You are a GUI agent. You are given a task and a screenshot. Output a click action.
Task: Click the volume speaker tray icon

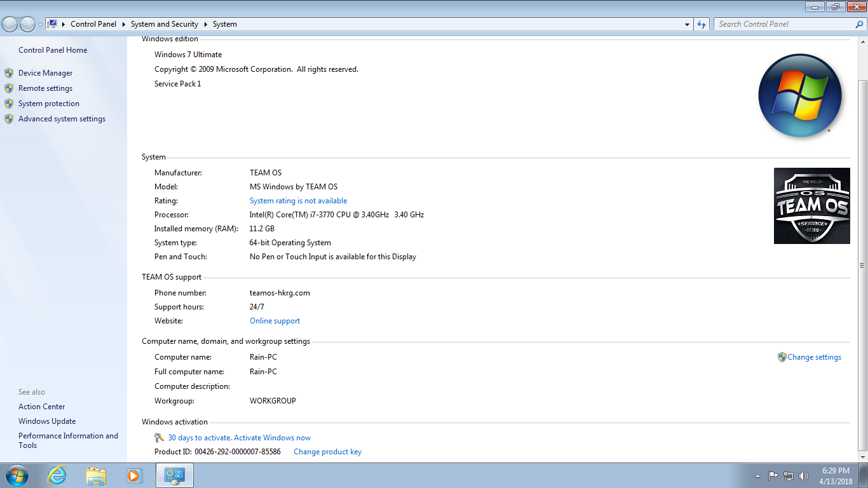pos(804,475)
